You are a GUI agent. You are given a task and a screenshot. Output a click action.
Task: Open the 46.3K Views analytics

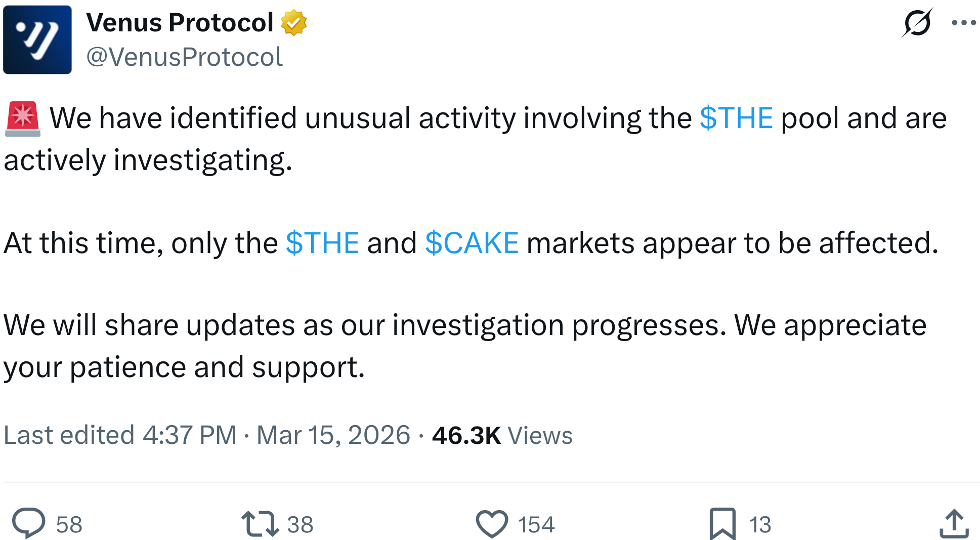[x=502, y=435]
